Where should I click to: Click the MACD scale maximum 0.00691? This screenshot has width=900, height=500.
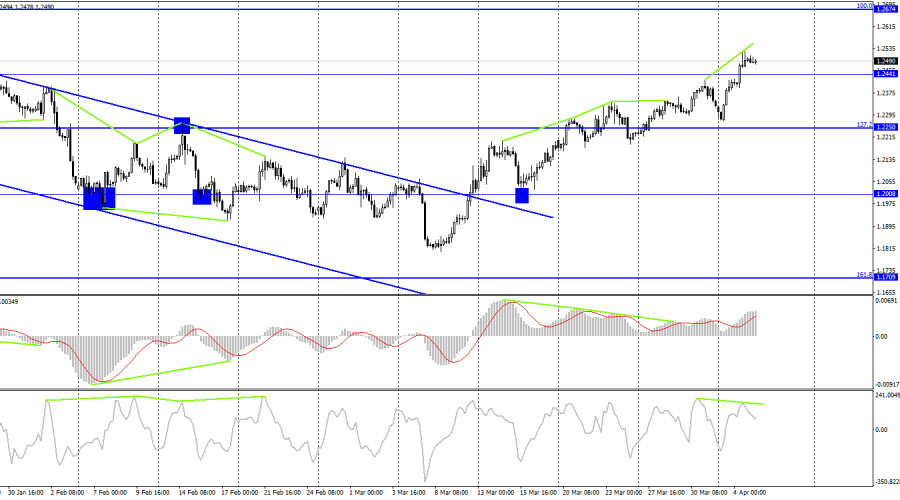click(x=887, y=301)
